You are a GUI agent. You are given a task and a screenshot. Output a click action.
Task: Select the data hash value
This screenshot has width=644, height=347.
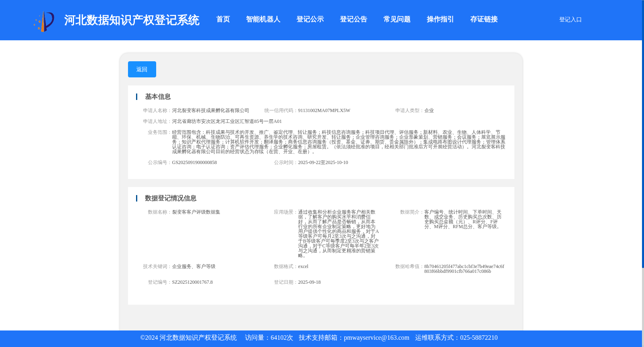[x=464, y=269]
